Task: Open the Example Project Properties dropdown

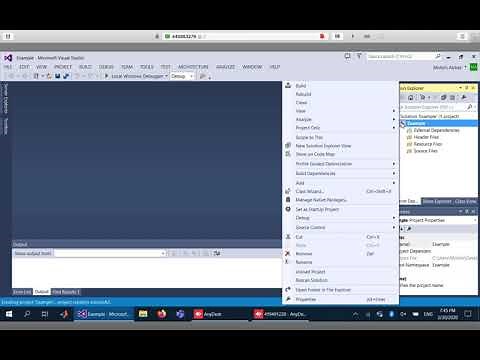Action: pyautogui.click(x=475, y=220)
